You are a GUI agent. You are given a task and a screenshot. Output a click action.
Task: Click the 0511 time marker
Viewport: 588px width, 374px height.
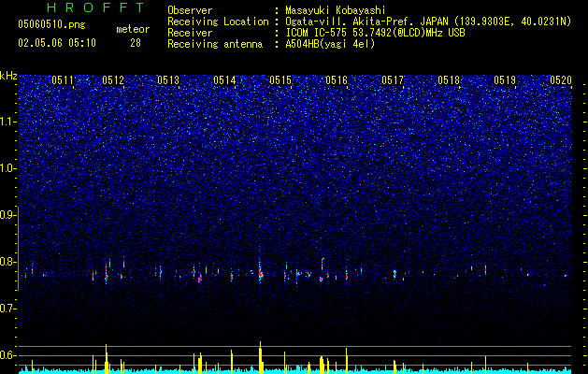[63, 80]
